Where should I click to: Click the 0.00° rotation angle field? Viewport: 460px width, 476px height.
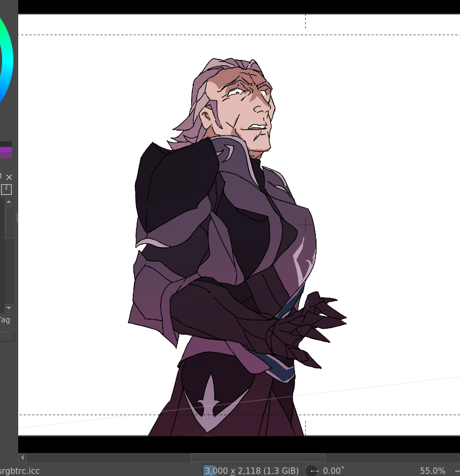pos(334,471)
